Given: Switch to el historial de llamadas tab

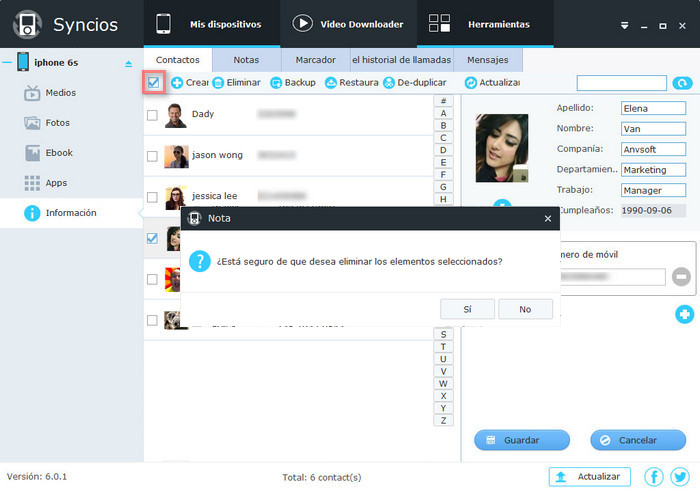Looking at the screenshot, I should click(401, 60).
